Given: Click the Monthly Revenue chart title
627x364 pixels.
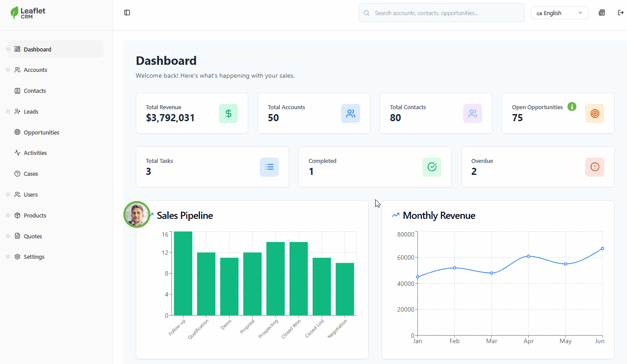Looking at the screenshot, I should tap(439, 215).
